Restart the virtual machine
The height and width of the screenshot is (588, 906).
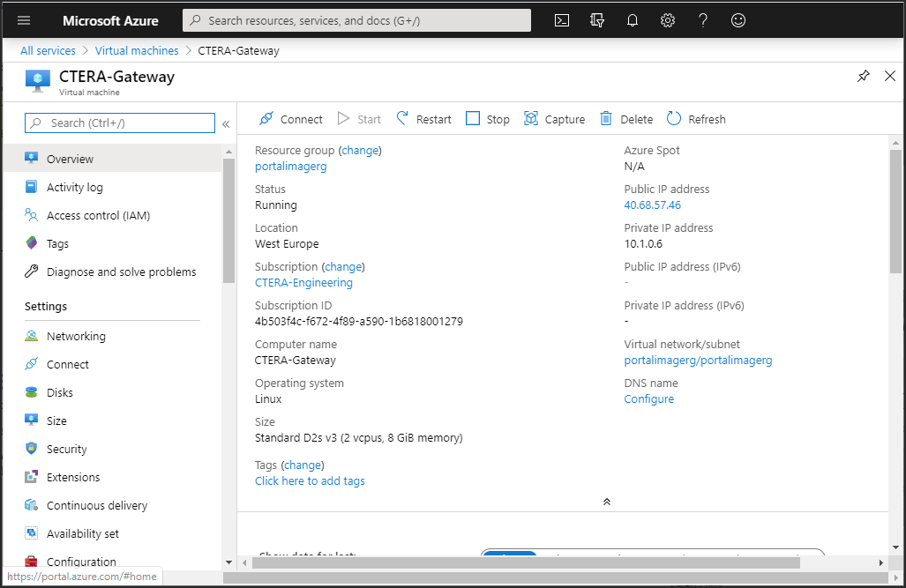(423, 119)
